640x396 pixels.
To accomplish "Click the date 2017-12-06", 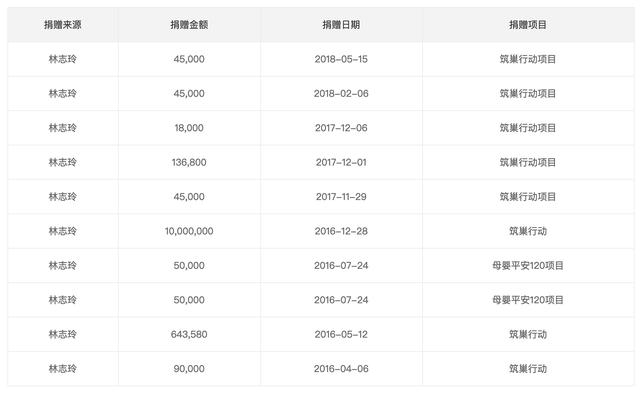I will point(341,128).
